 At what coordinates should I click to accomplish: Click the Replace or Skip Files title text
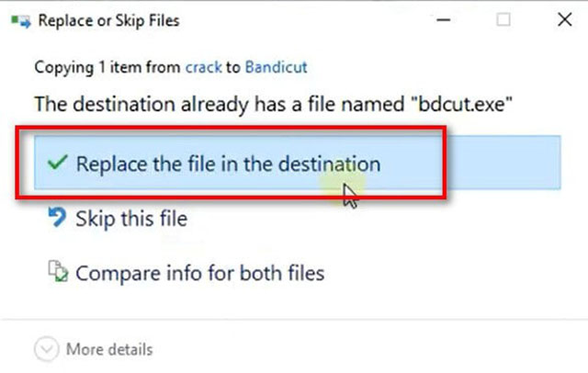click(x=108, y=21)
